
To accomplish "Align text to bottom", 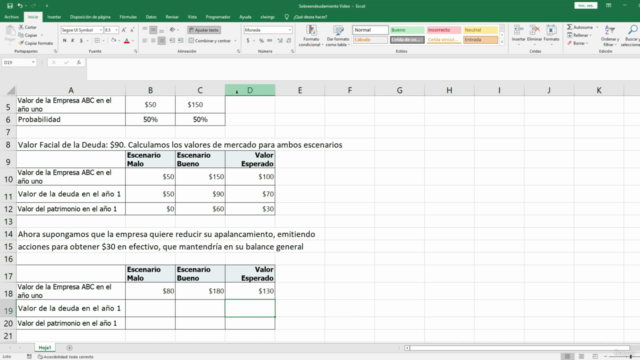I will point(162,30).
